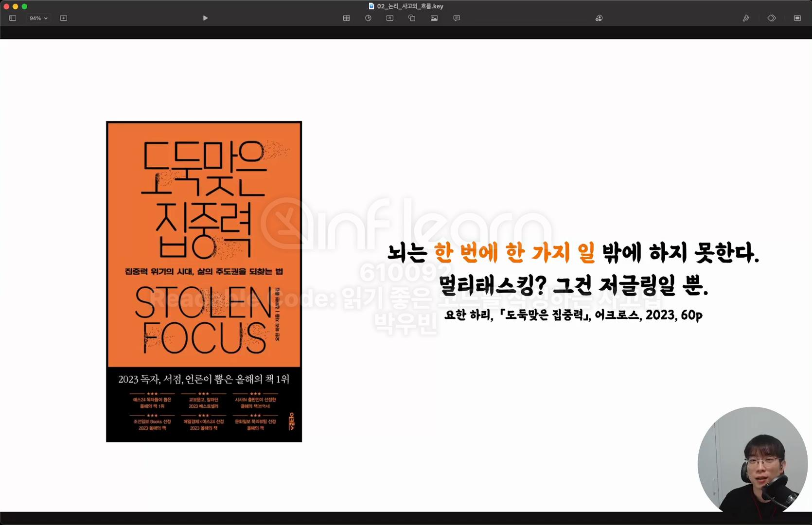Open the View sidebar options
The width and height of the screenshot is (812, 525).
tap(13, 18)
